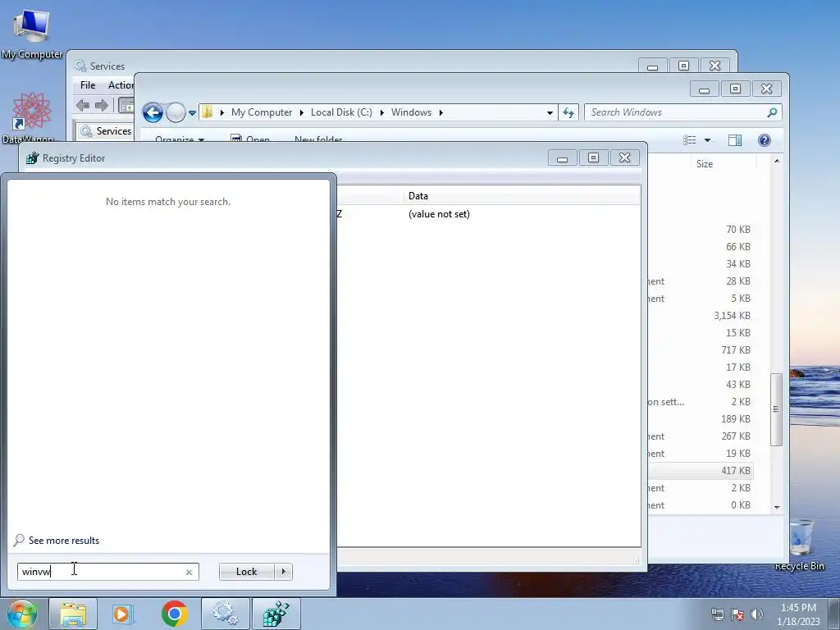This screenshot has height=630, width=840.
Task: Click the Explorer search magnifier icon
Action: pyautogui.click(x=772, y=112)
